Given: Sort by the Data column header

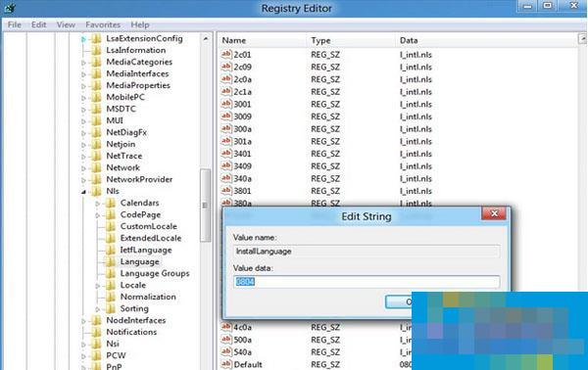Looking at the screenshot, I should [409, 40].
